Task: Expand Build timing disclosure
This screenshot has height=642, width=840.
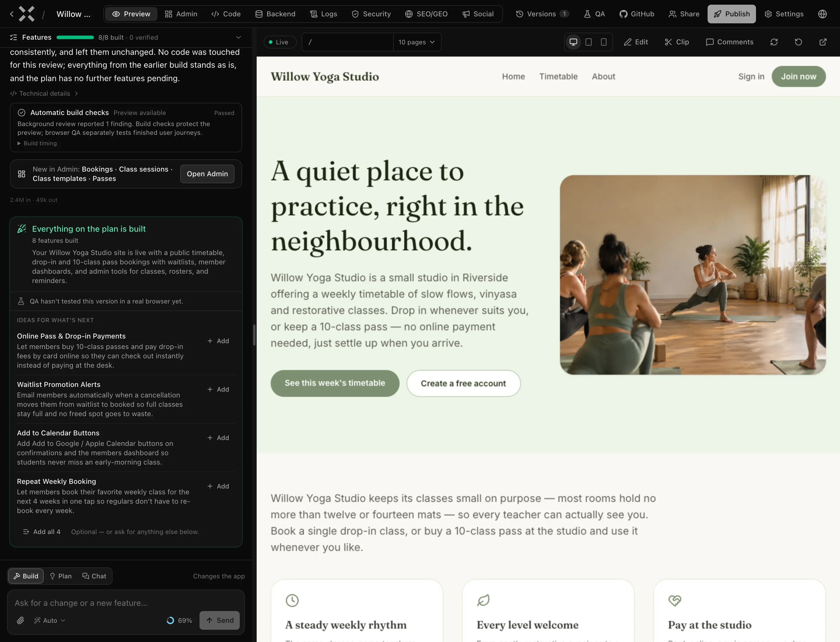Action: (37, 143)
